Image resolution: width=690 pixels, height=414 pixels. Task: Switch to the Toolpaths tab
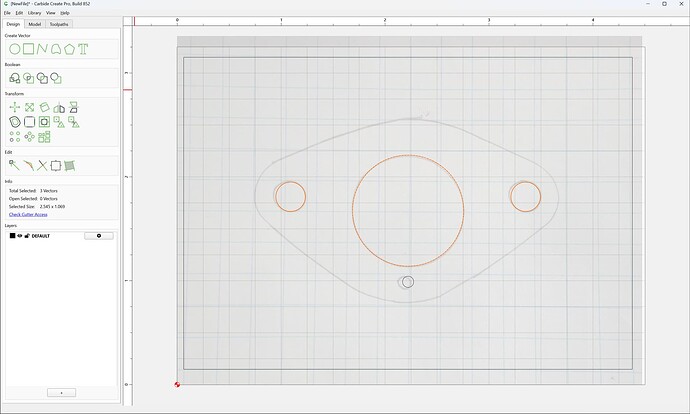tap(59, 24)
